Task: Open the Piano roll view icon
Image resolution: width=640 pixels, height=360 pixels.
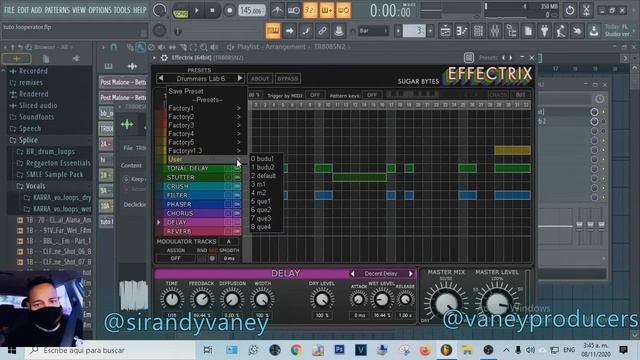Action: pyautogui.click(x=462, y=31)
